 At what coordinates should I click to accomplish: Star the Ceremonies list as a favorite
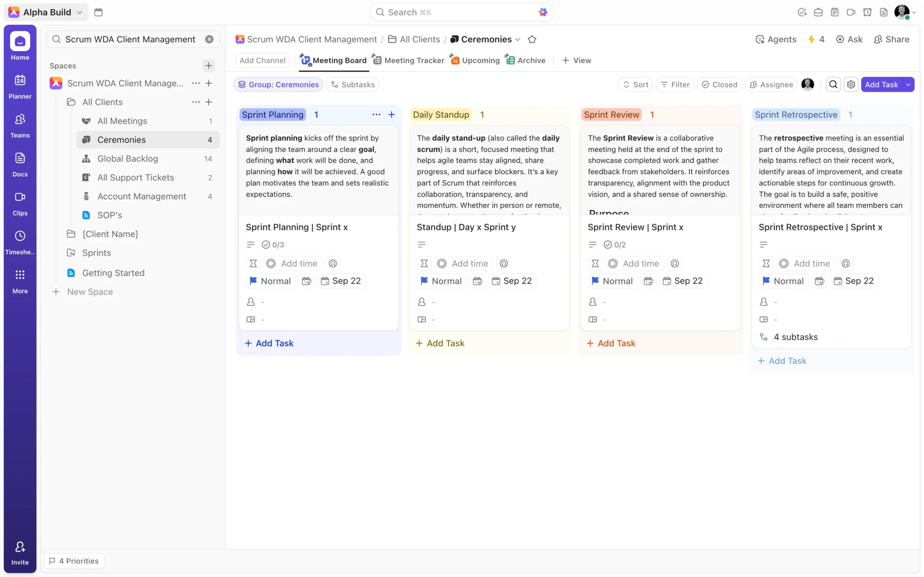click(x=532, y=39)
